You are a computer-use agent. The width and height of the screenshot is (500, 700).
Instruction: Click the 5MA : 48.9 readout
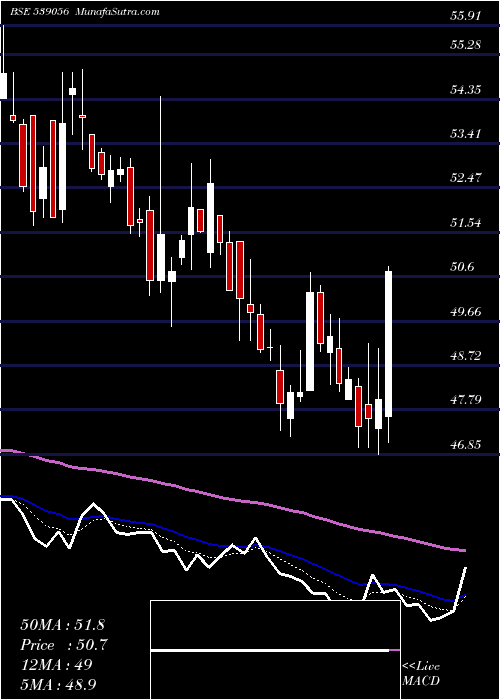click(x=59, y=684)
